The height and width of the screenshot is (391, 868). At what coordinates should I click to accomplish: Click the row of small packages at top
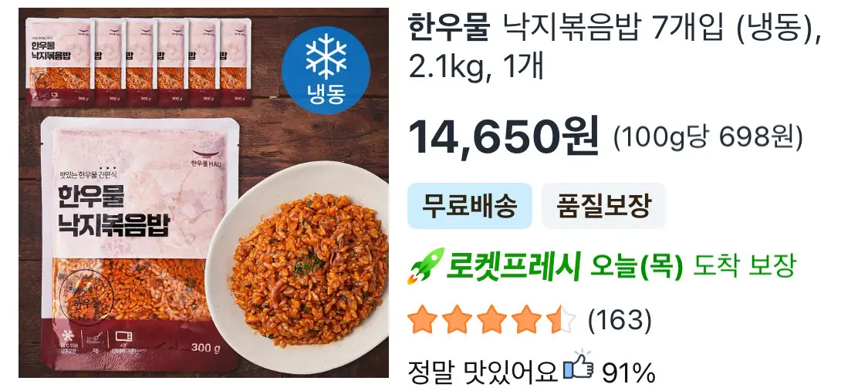pyautogui.click(x=139, y=62)
